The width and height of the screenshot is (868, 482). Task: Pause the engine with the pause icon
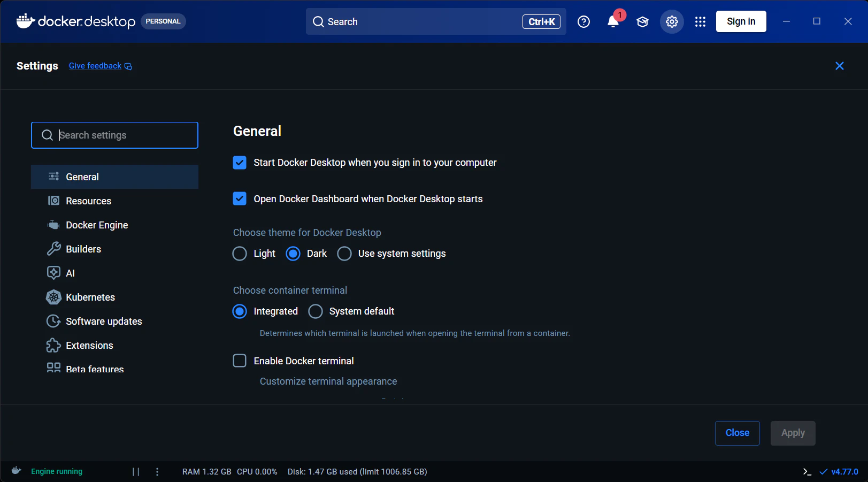pyautogui.click(x=136, y=471)
